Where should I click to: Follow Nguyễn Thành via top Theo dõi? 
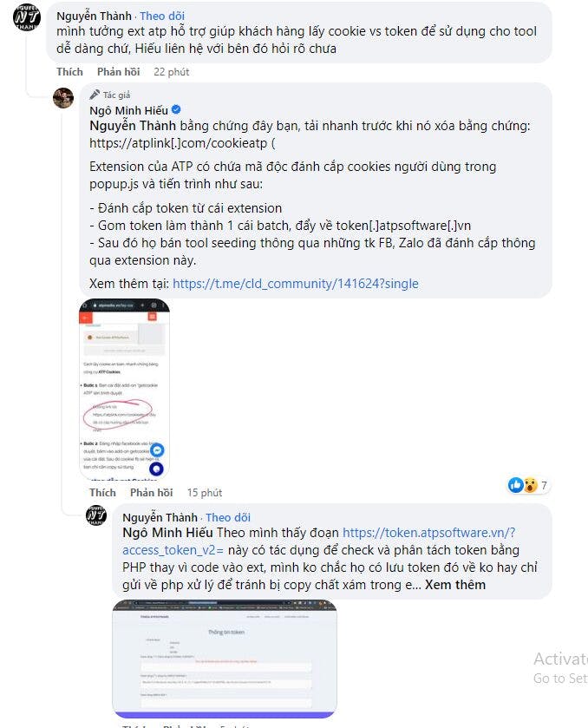coord(162,16)
